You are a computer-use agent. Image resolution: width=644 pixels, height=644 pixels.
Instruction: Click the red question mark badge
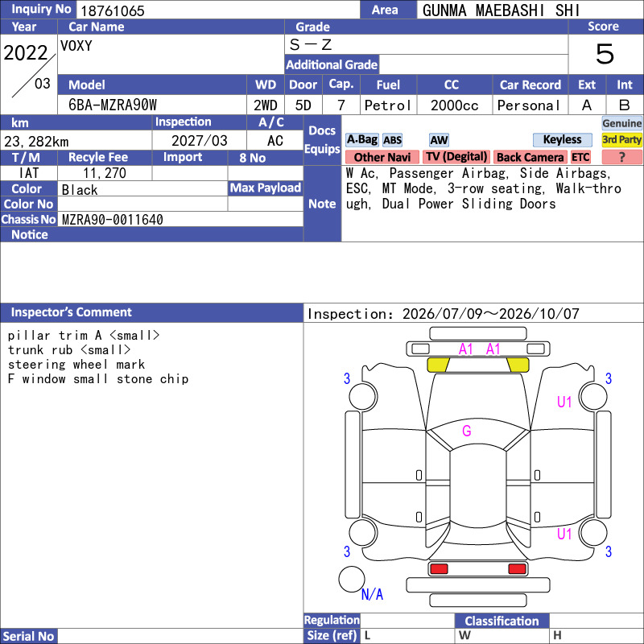coord(621,157)
